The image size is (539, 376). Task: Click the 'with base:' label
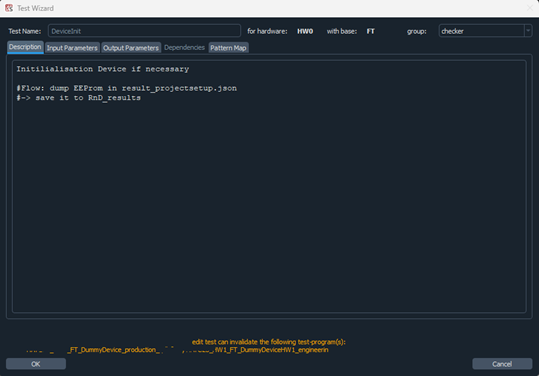pos(342,31)
